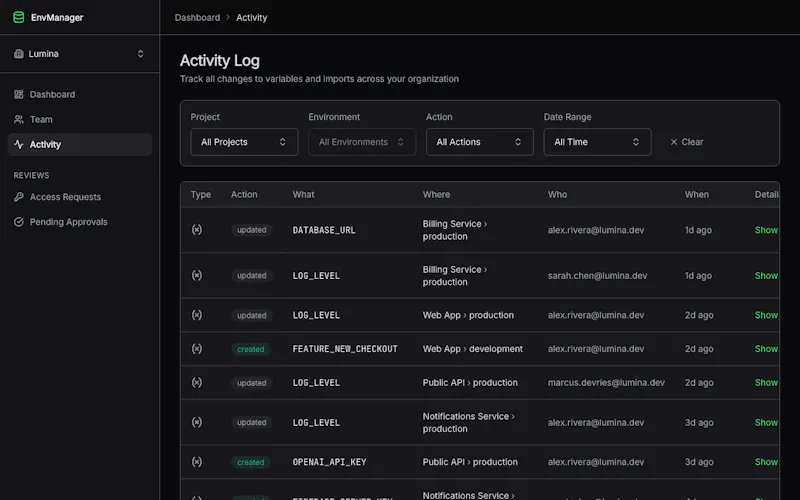Click the When column header
800x500 pixels.
tap(696, 194)
